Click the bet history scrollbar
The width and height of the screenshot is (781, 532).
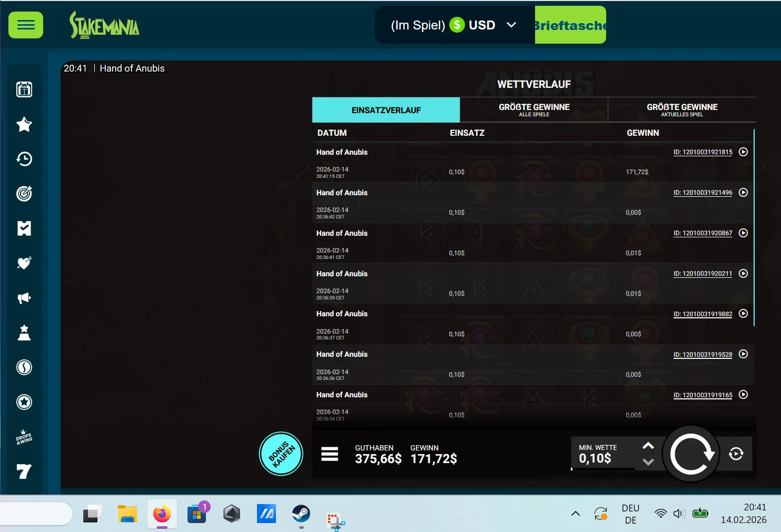pos(754,227)
